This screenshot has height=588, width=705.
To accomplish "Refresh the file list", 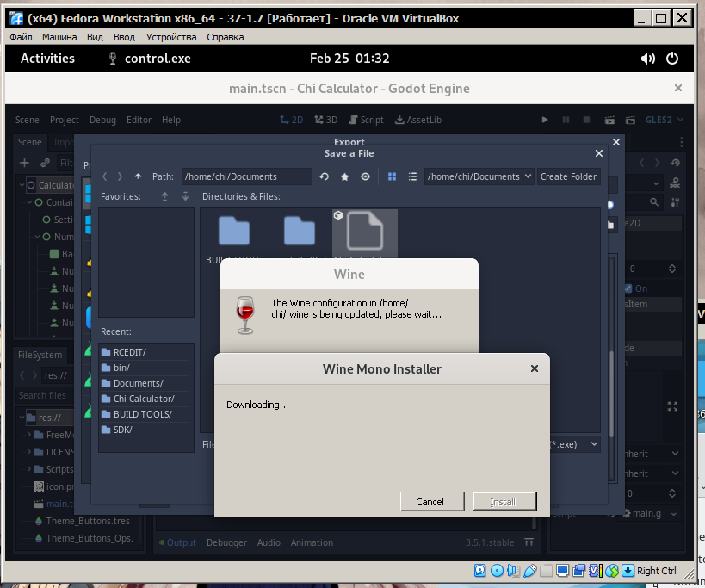I will click(325, 176).
